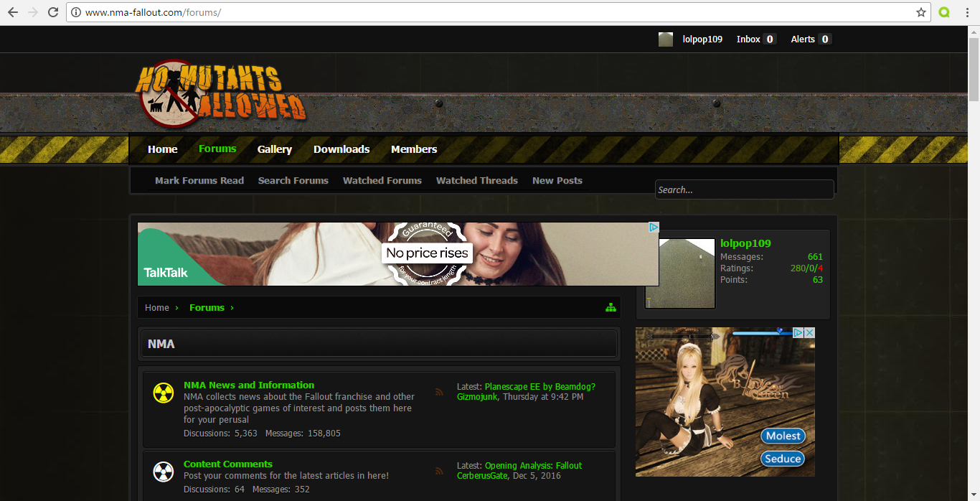This screenshot has width=980, height=501.
Task: View Watched Threads
Action: (x=477, y=181)
